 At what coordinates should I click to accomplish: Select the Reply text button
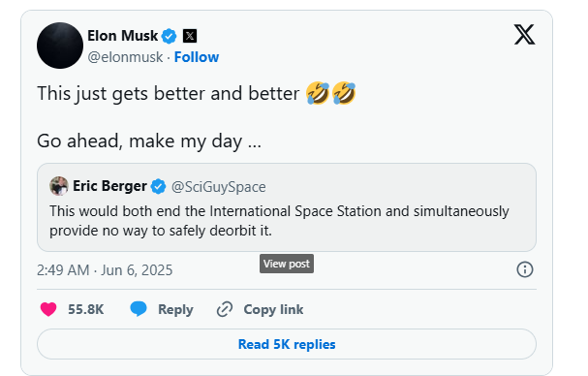(x=175, y=310)
